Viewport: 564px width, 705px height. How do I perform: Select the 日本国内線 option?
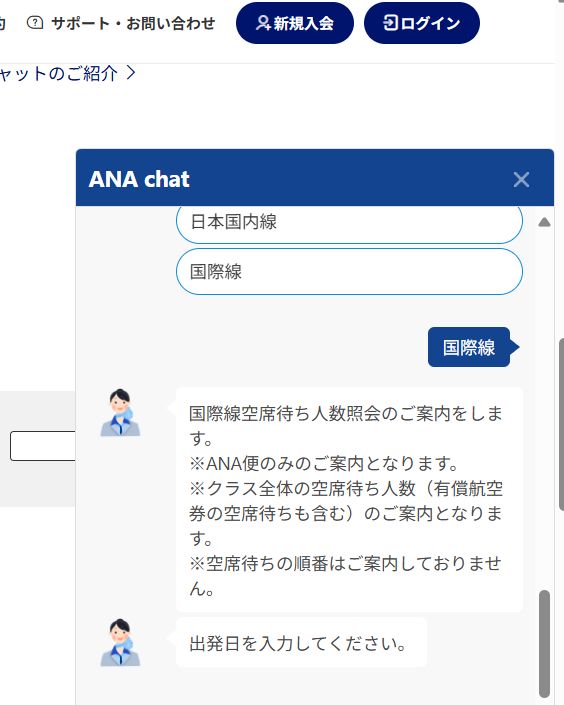(x=349, y=222)
